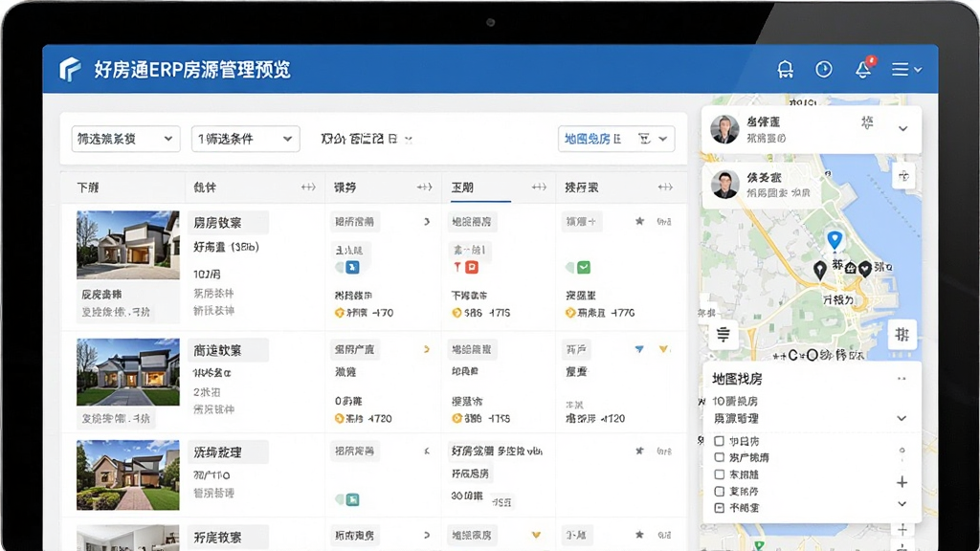Click the first agent's avatar on map panel
This screenshot has width=980, height=551.
click(725, 129)
